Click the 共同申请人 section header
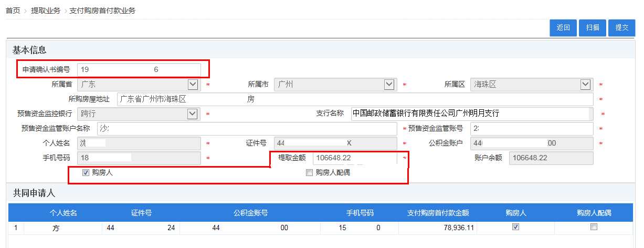Viewport: 644px width, 248px height. (34, 193)
